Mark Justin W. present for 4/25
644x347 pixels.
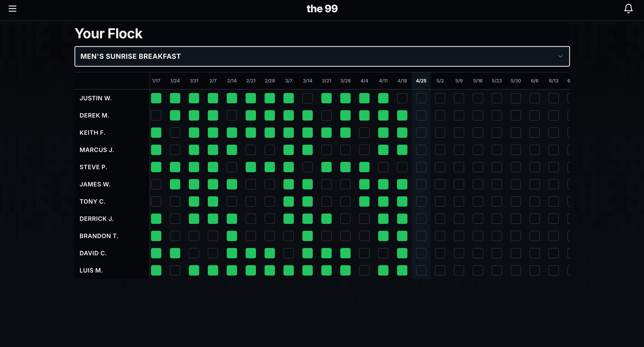coord(421,98)
